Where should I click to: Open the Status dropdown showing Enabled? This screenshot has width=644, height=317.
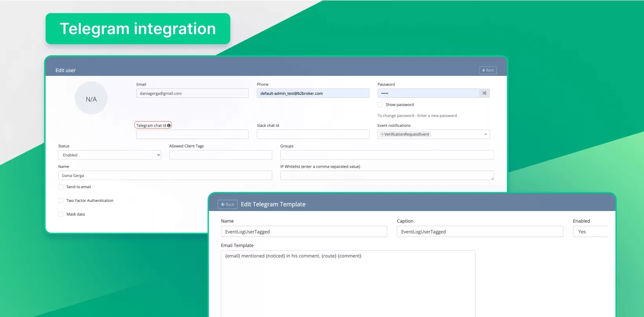point(110,155)
